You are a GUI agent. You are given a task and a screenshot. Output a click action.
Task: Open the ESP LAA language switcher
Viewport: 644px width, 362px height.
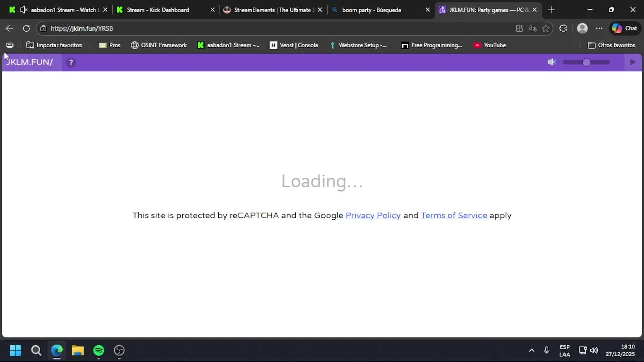click(565, 350)
